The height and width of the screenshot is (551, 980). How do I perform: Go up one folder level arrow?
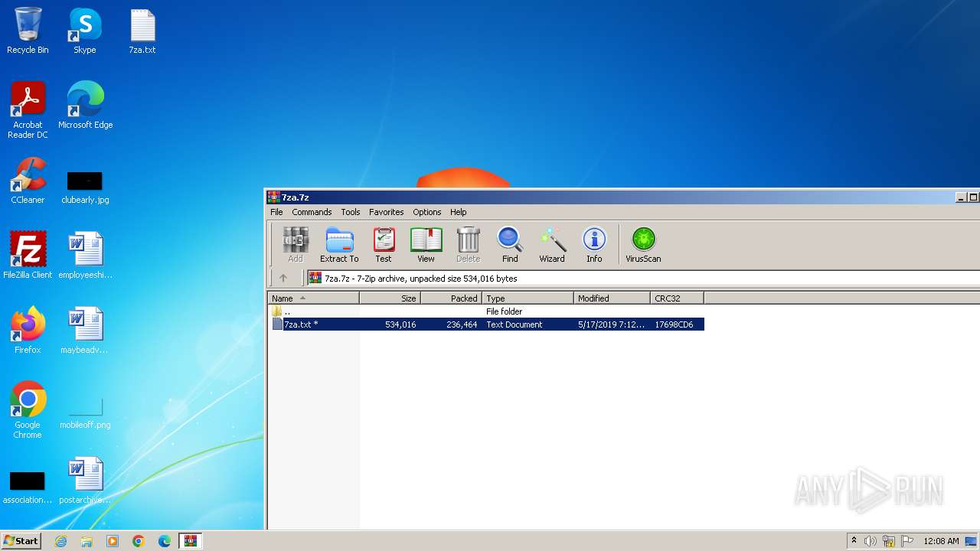283,279
